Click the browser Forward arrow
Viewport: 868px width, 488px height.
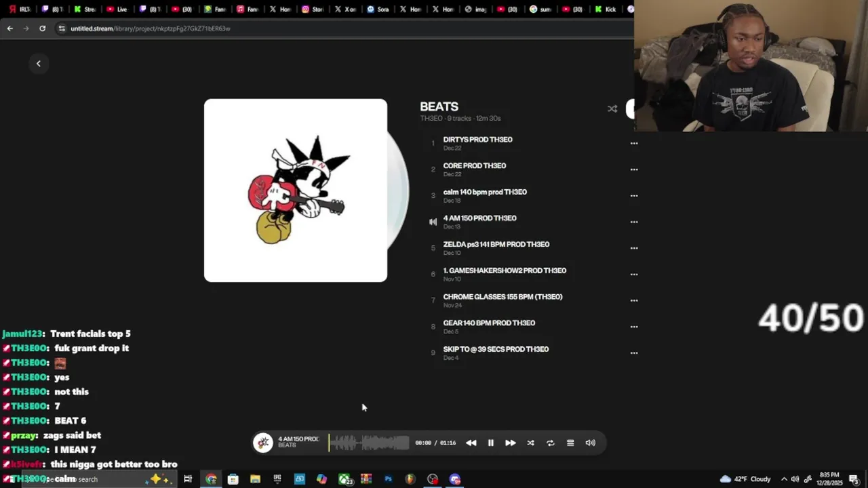(x=26, y=28)
